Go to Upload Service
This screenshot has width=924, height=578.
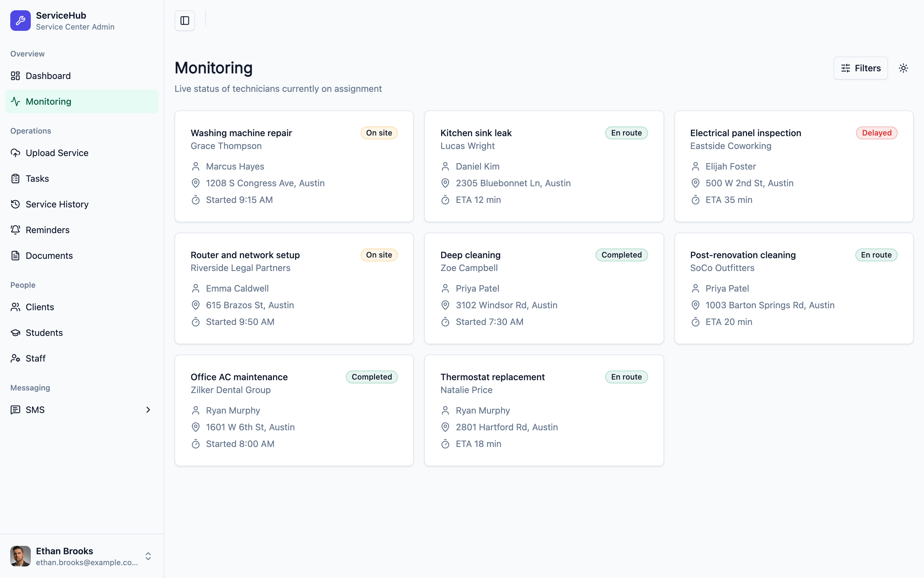coord(82,153)
